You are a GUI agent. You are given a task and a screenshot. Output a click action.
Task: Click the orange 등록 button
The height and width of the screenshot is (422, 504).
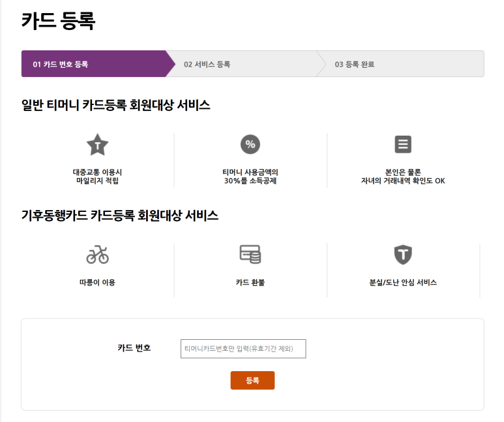252,380
